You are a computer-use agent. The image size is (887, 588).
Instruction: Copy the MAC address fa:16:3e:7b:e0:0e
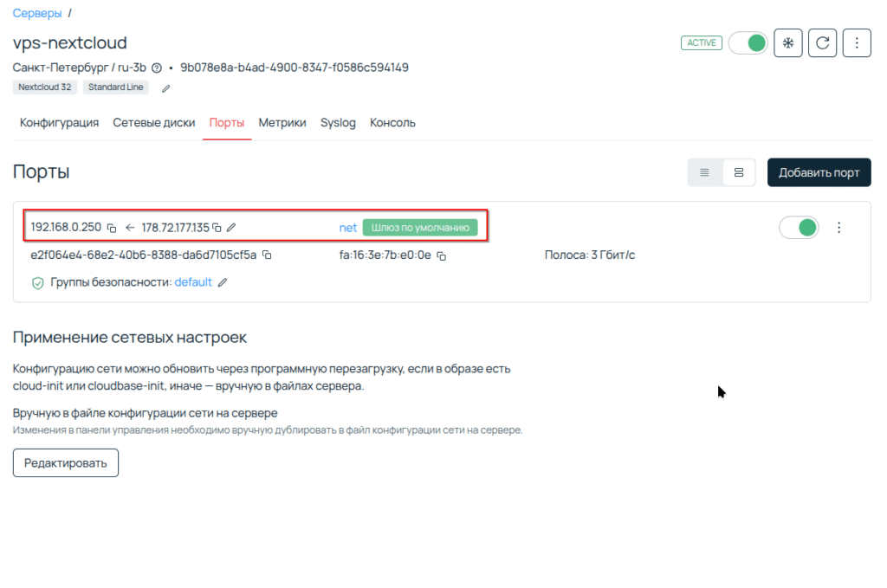point(442,255)
